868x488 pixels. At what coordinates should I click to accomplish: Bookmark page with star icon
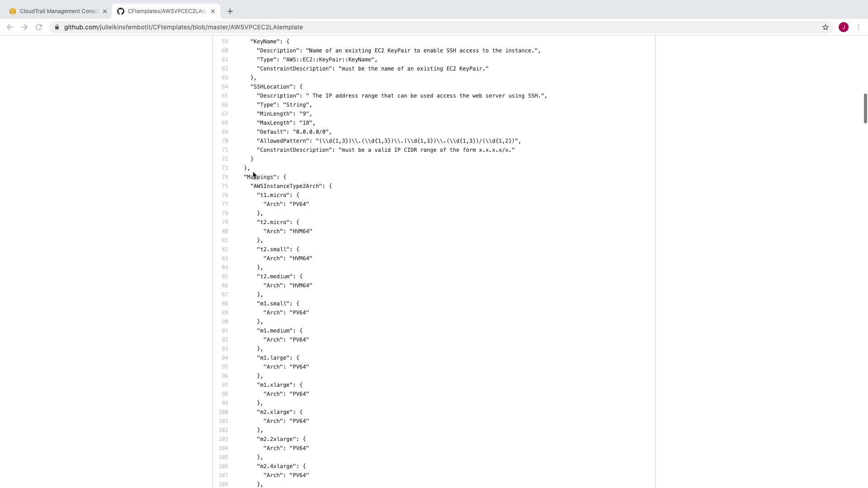point(826,27)
